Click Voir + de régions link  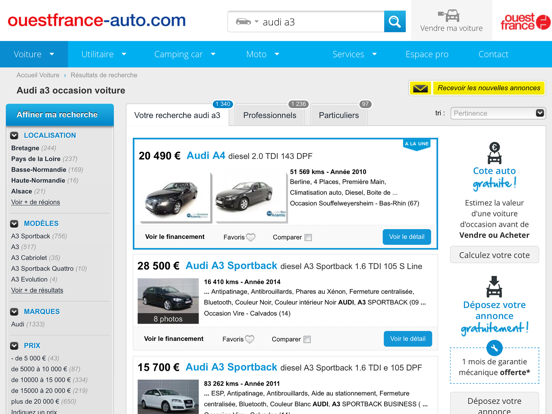pyautogui.click(x=35, y=202)
